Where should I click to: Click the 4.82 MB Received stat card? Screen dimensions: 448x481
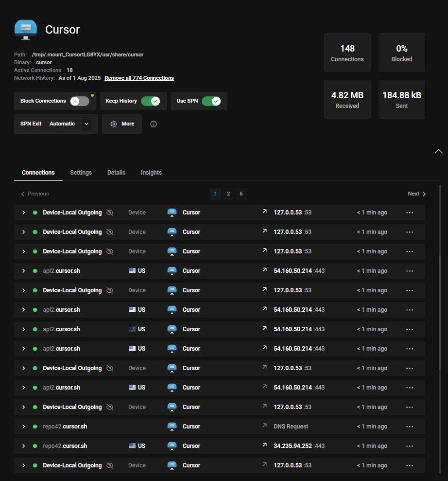click(347, 99)
